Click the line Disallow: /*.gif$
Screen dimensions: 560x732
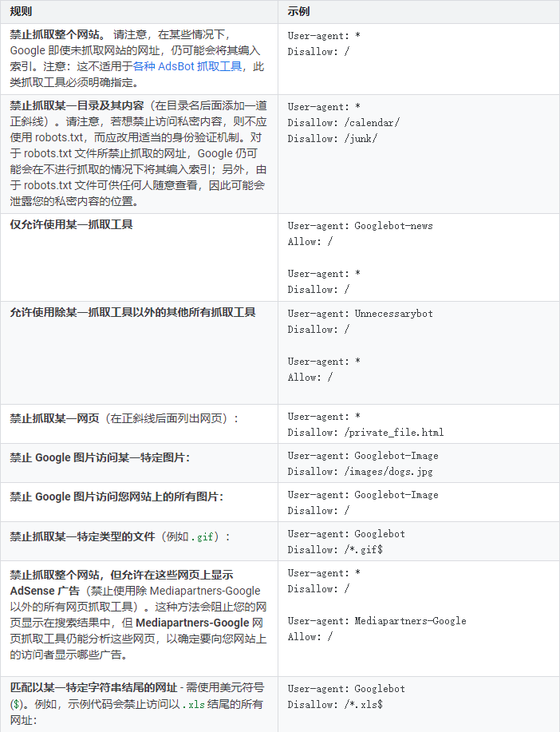tap(335, 550)
